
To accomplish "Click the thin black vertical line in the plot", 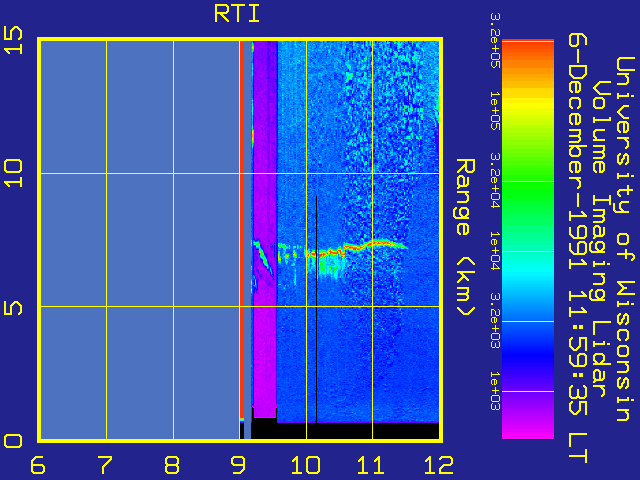I will [x=316, y=309].
